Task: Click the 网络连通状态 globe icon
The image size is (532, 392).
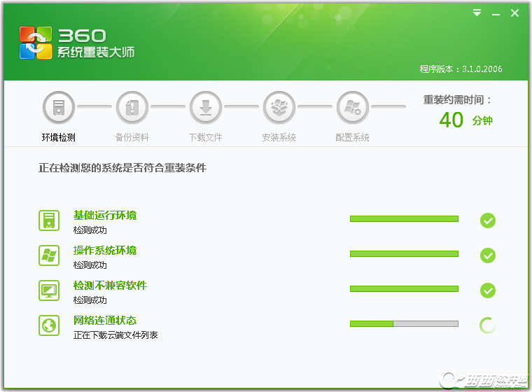Action: click(49, 325)
